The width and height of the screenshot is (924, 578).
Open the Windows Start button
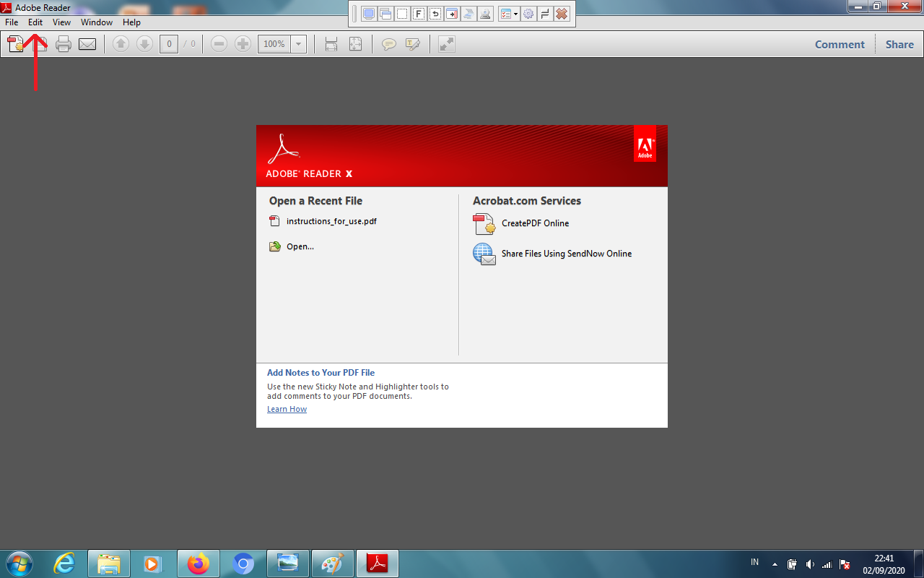[x=19, y=564]
